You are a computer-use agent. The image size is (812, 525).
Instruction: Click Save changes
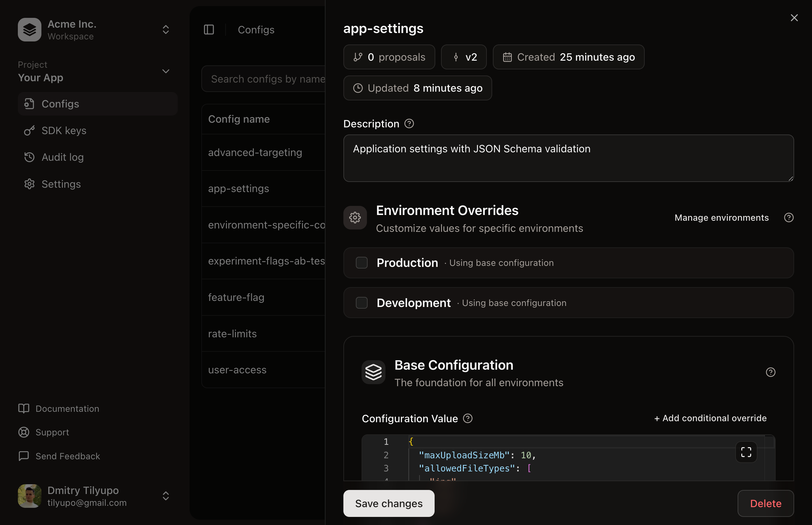click(x=388, y=503)
